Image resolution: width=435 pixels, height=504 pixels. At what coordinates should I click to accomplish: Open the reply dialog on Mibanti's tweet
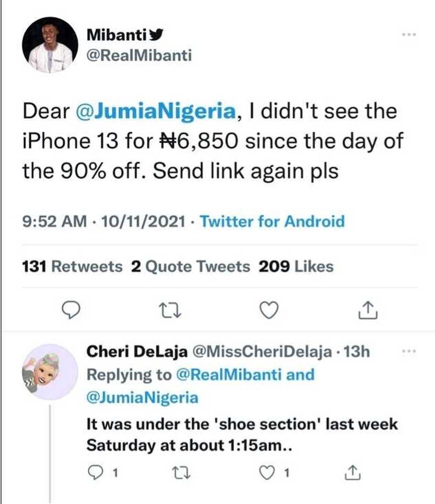point(71,310)
